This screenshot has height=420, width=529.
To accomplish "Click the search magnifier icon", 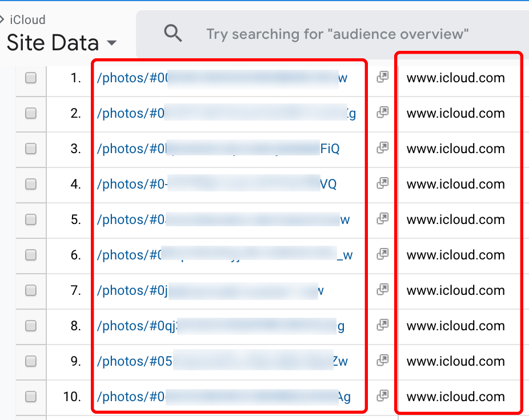I will 173,33.
